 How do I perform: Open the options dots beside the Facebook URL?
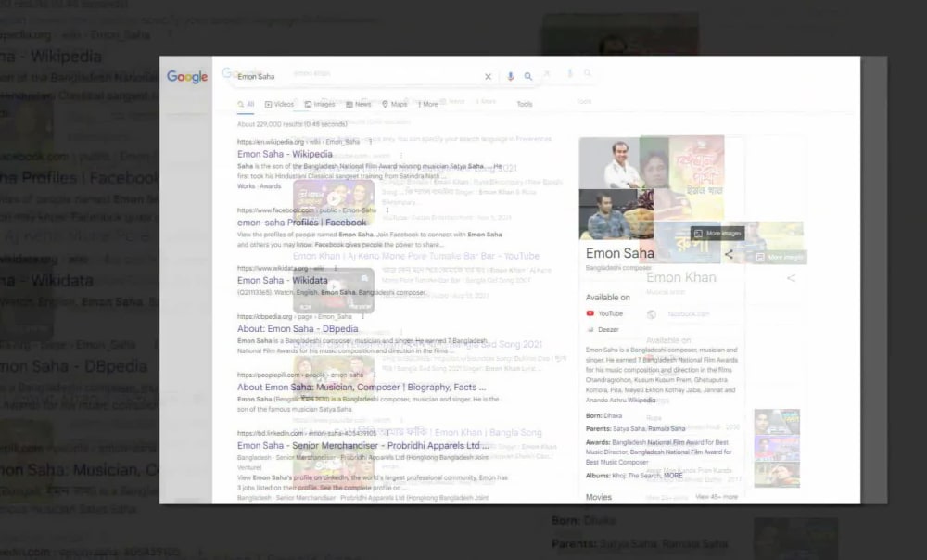(x=387, y=210)
